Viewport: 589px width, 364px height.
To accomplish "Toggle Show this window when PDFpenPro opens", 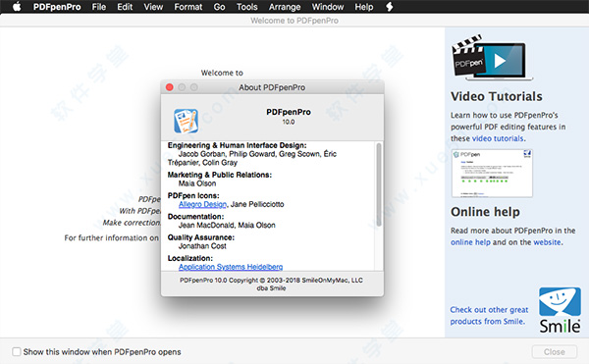I will click(17, 351).
